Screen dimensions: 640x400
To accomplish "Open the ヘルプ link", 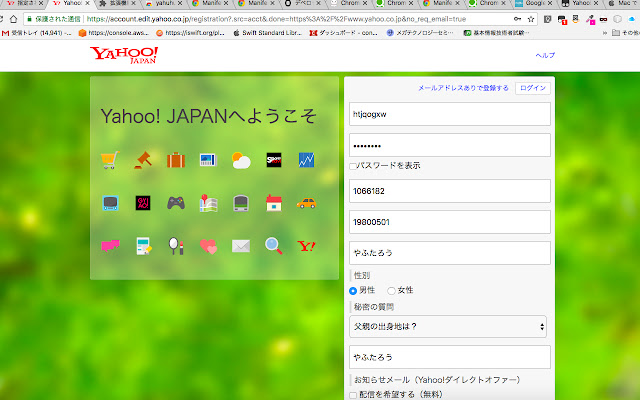I will point(545,55).
